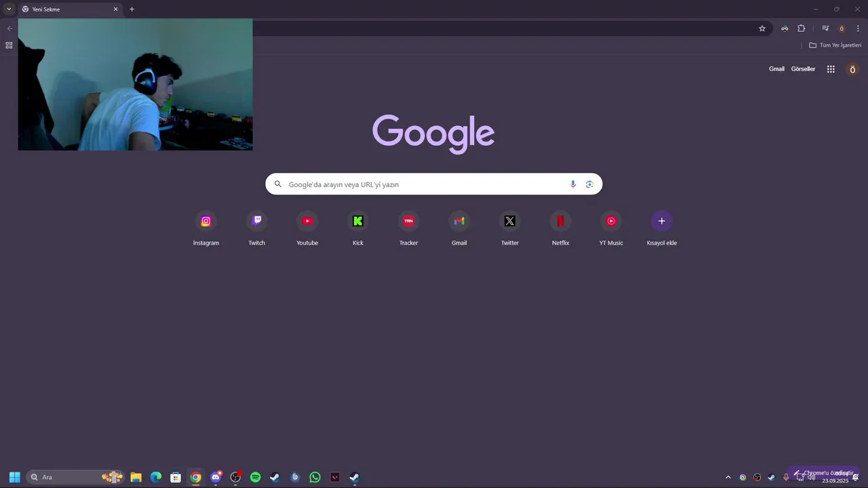This screenshot has width=868, height=488.
Task: Open File Explorer from the taskbar
Action: [136, 477]
